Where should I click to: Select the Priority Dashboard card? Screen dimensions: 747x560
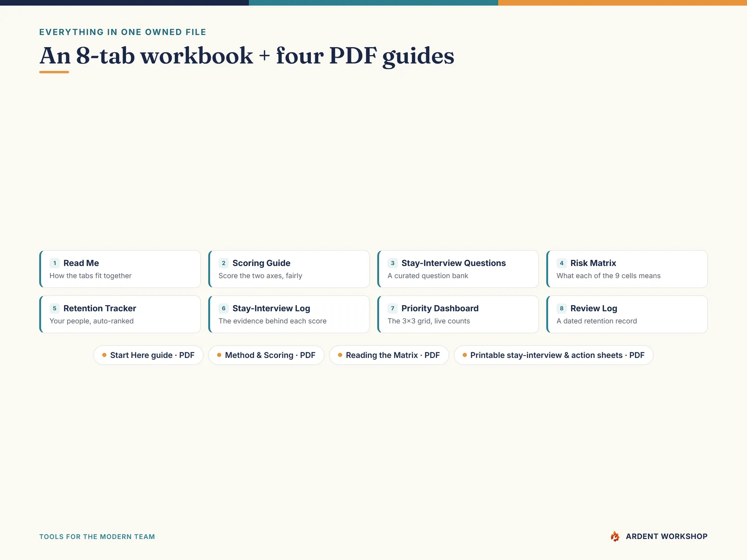coord(458,314)
